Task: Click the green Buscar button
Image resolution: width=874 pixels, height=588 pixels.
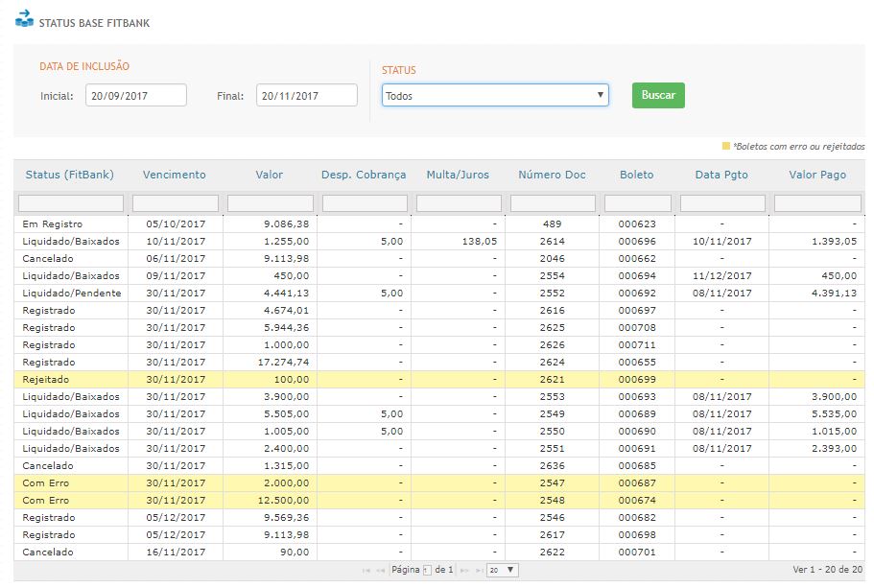Action: 658,95
